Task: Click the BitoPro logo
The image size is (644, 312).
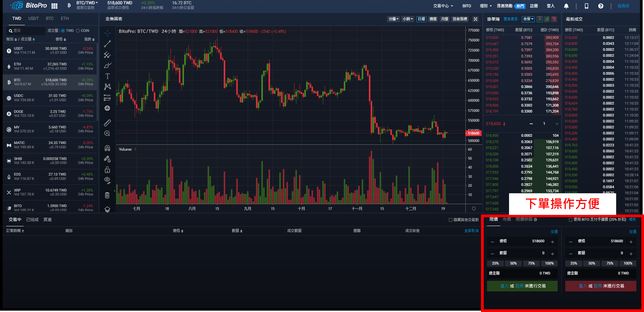Action: click(28, 5)
